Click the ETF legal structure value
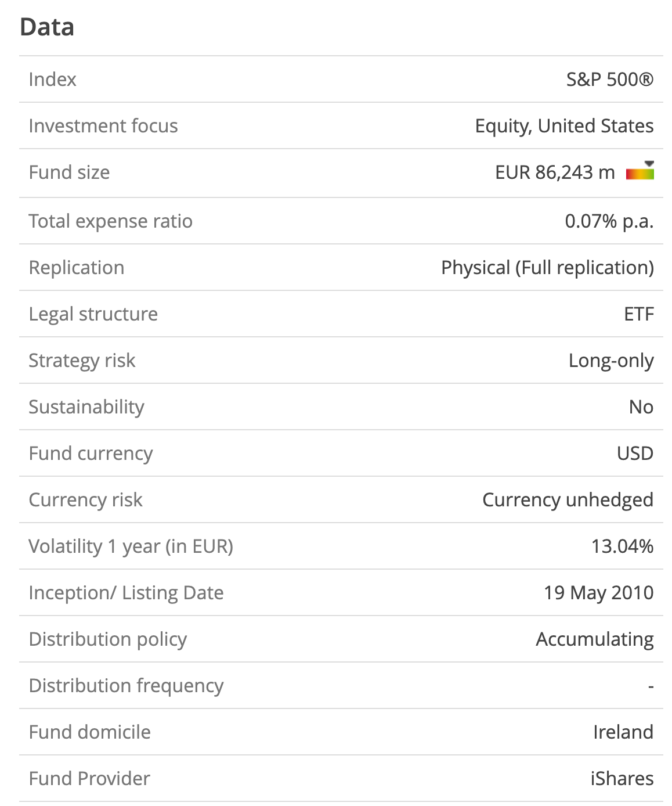 pos(638,314)
